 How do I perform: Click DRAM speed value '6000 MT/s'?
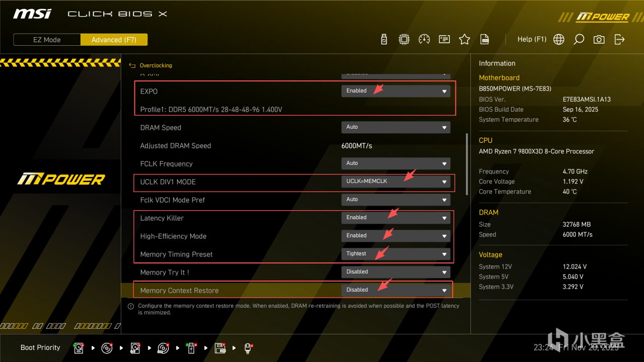point(578,234)
